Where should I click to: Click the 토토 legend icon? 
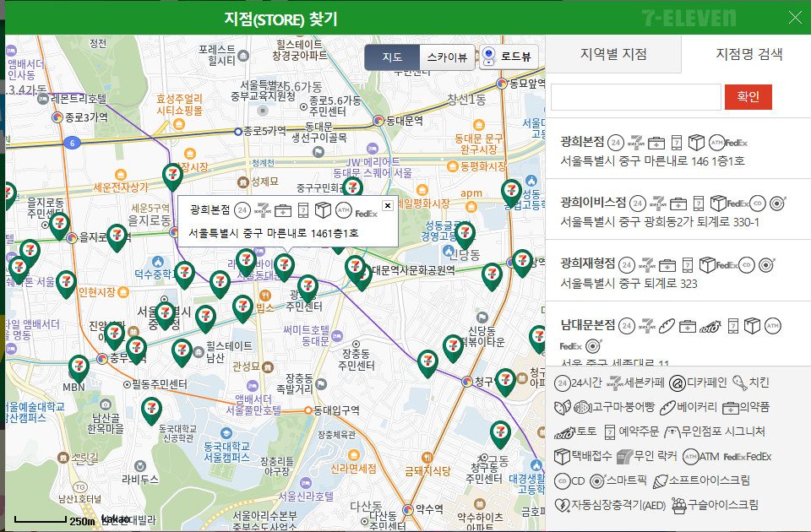(565, 432)
